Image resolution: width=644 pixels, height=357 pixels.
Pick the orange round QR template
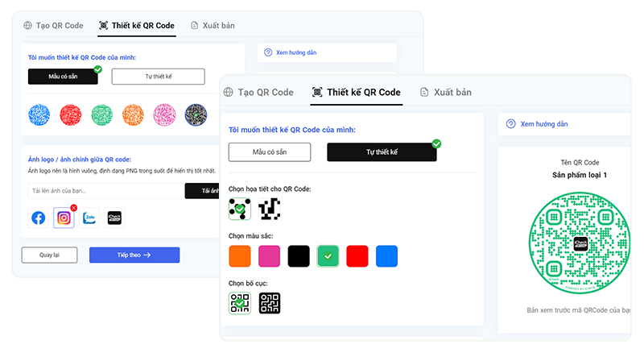click(133, 114)
